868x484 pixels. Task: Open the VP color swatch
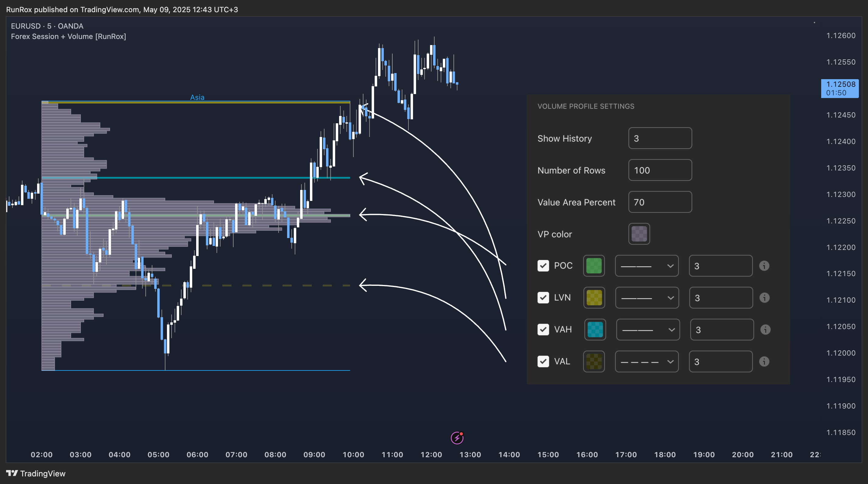click(x=639, y=234)
